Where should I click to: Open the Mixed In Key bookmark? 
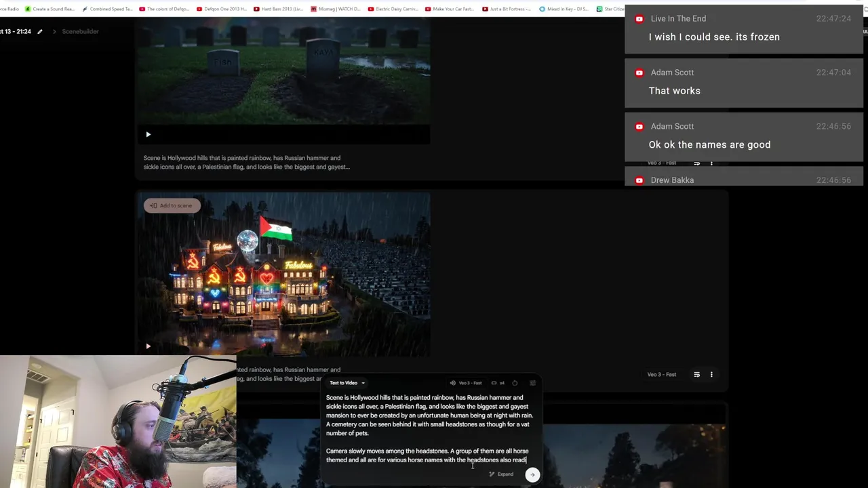click(x=565, y=9)
